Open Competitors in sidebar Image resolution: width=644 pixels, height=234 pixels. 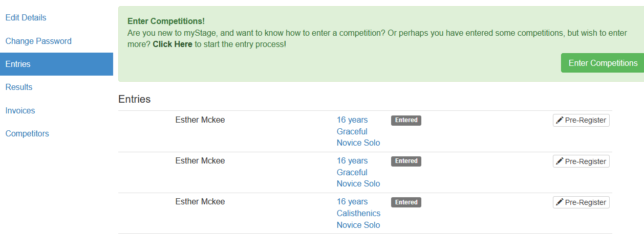(x=27, y=134)
